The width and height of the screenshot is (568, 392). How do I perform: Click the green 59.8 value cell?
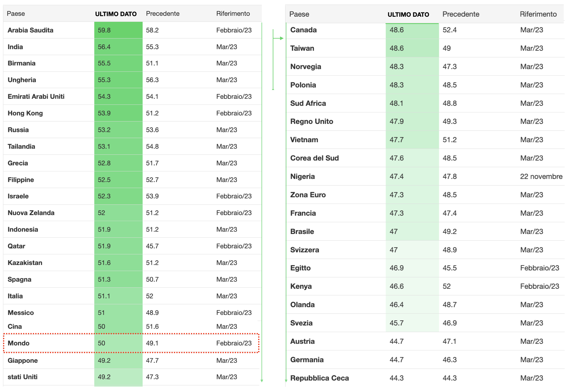pyautogui.click(x=118, y=30)
